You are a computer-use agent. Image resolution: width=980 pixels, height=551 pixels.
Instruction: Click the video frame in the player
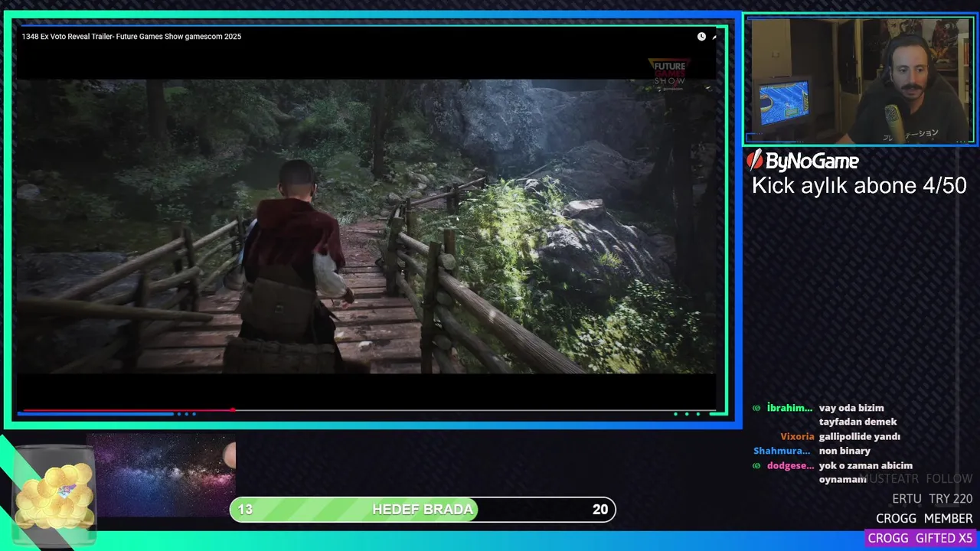click(367, 226)
